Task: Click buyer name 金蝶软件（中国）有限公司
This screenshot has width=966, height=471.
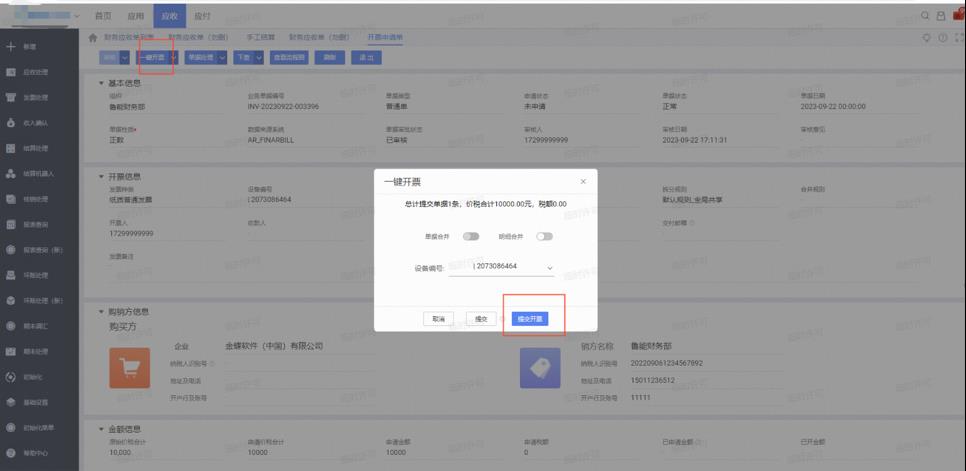Action: coord(275,347)
